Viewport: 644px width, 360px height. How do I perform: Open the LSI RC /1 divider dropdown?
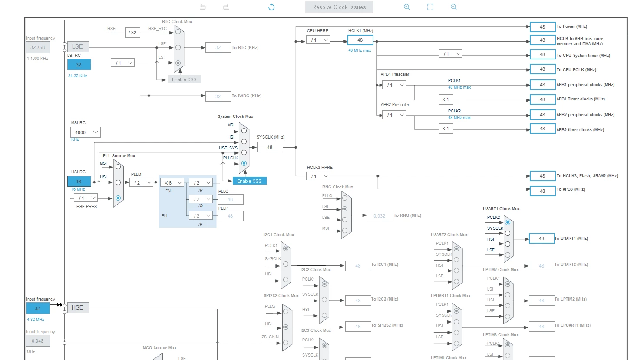[x=122, y=63]
